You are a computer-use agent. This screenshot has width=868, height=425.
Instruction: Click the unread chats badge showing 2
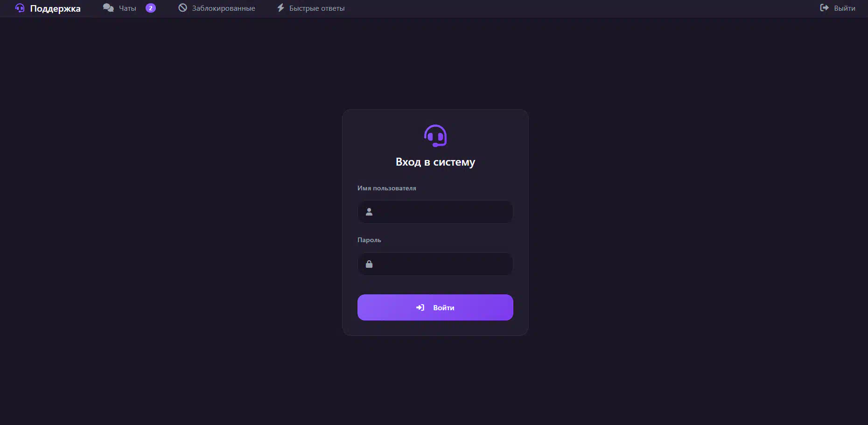(x=150, y=8)
